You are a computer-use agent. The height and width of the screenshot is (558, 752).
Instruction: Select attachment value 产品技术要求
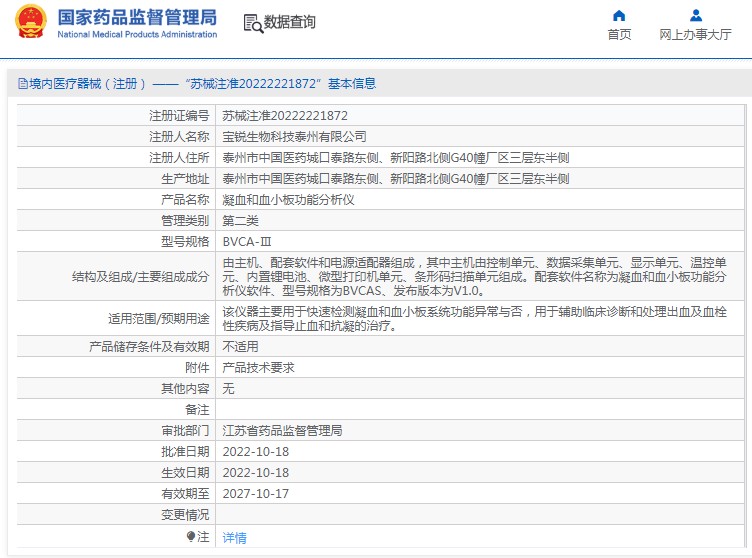pos(258,368)
